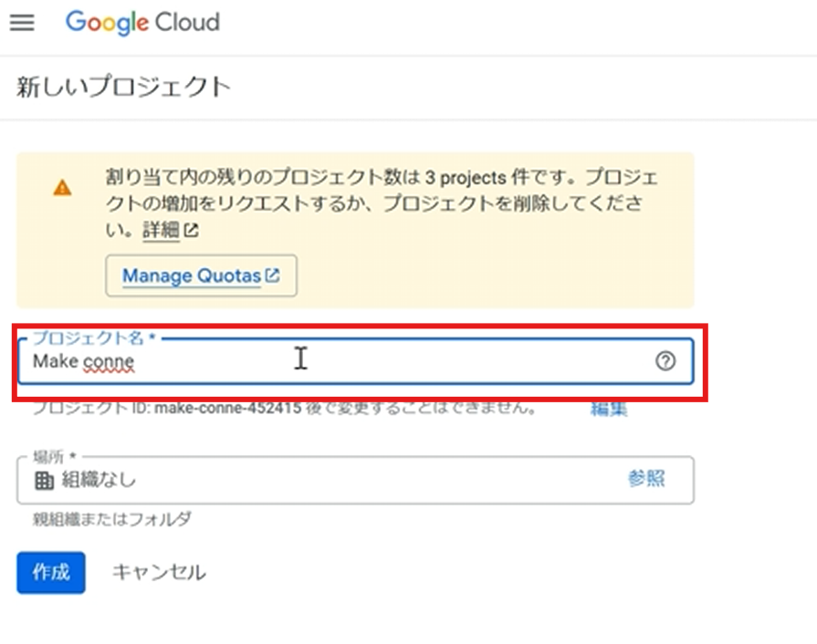Click the Manage Quotas button text
This screenshot has width=817, height=644.
192,275
